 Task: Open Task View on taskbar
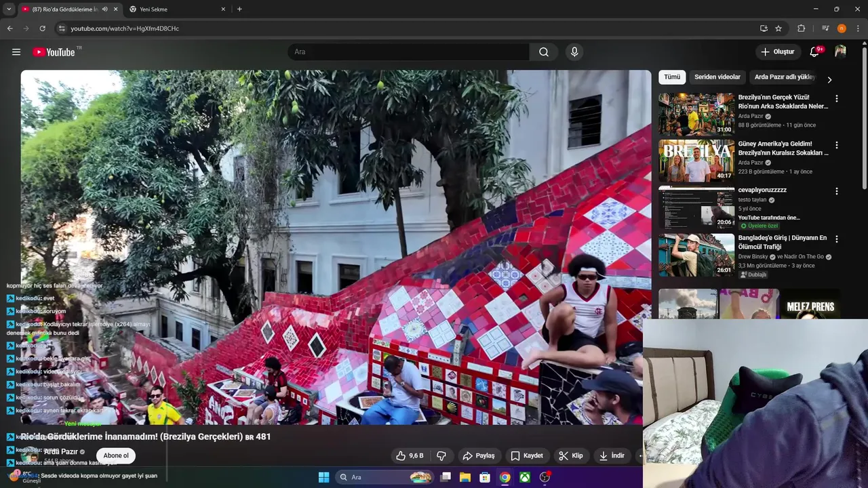446,477
